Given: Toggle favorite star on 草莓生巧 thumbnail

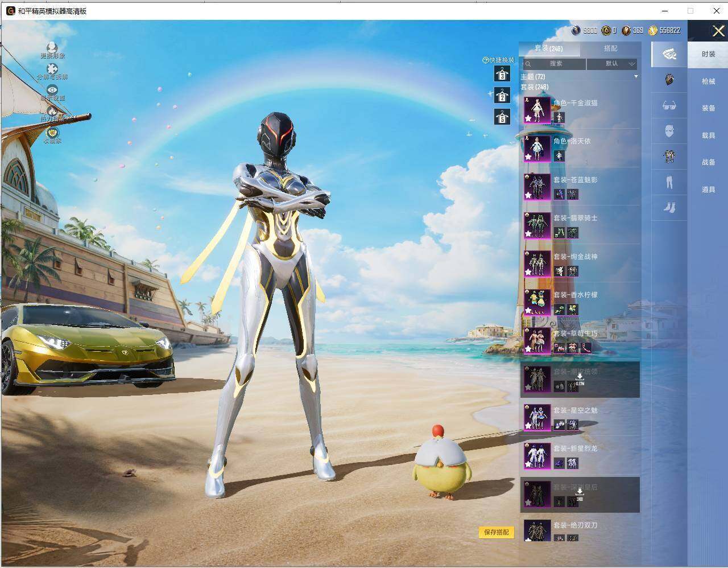Looking at the screenshot, I should (x=528, y=349).
